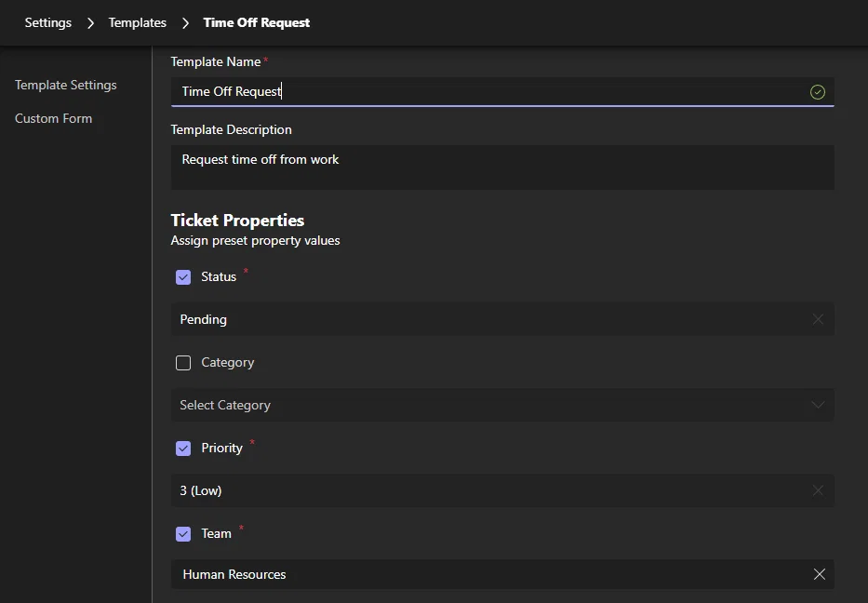This screenshot has width=868, height=603.
Task: Click the Template Name input field
Action: pyautogui.click(x=502, y=91)
